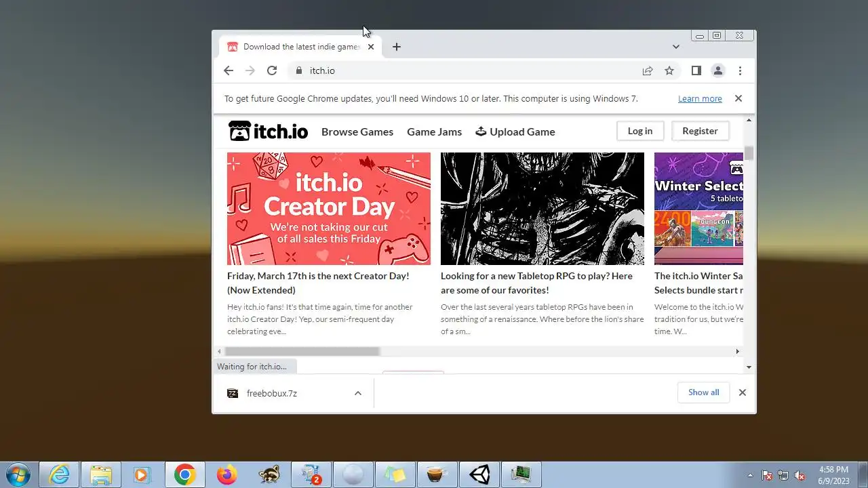Open the white sphere app in taskbar
The width and height of the screenshot is (868, 488).
[x=353, y=475]
